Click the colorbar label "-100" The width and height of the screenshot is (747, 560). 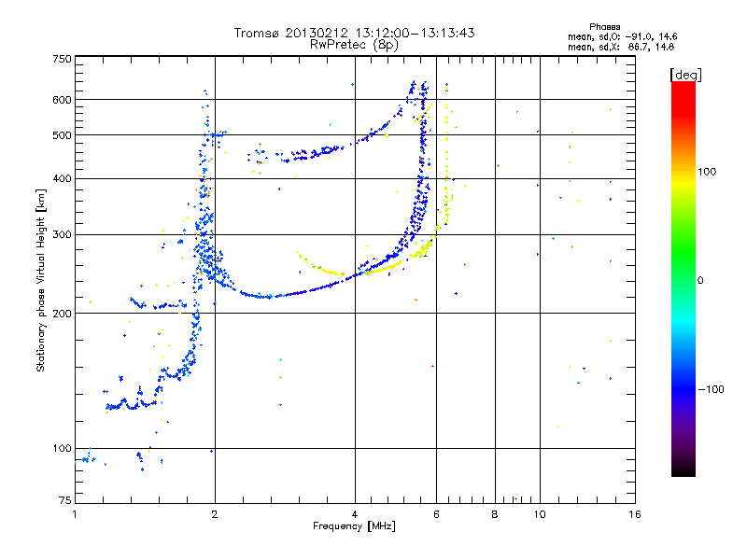point(711,389)
